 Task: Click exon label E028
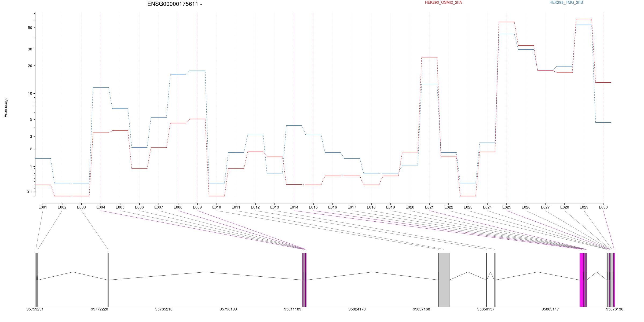click(x=565, y=207)
